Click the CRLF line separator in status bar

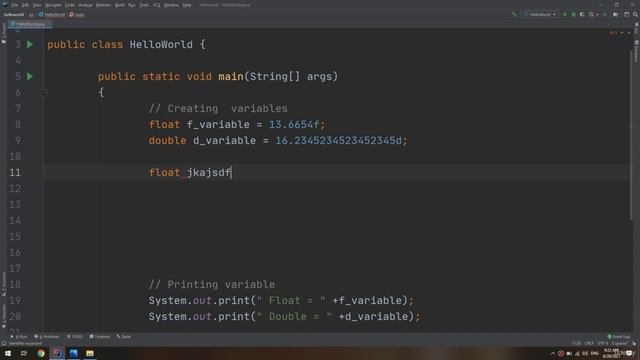pos(589,343)
